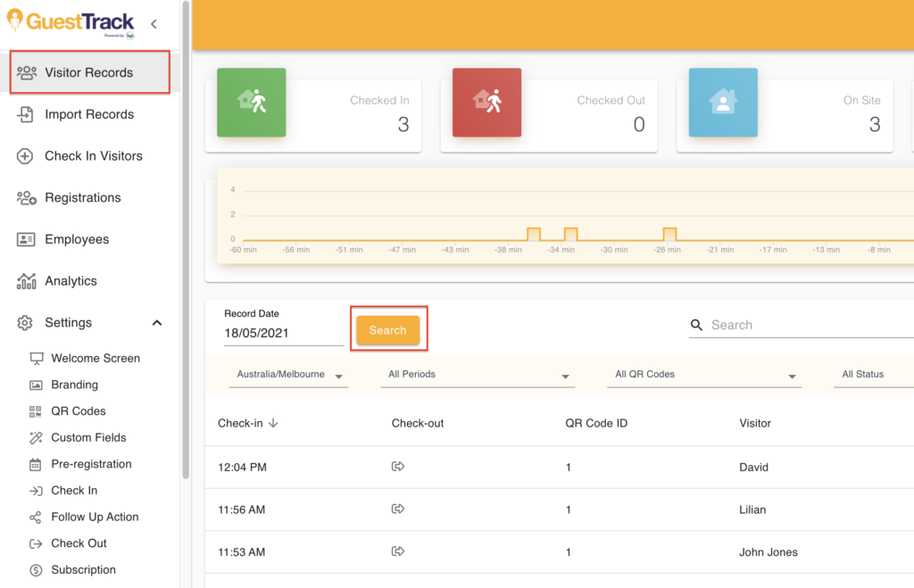Select the Registrations icon in the sidebar
The height and width of the screenshot is (588, 914).
point(25,197)
